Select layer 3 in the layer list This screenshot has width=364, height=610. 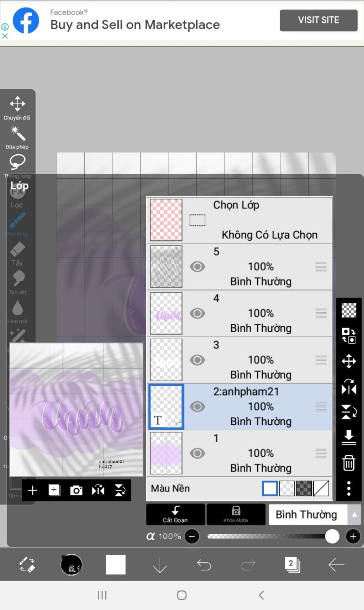240,360
